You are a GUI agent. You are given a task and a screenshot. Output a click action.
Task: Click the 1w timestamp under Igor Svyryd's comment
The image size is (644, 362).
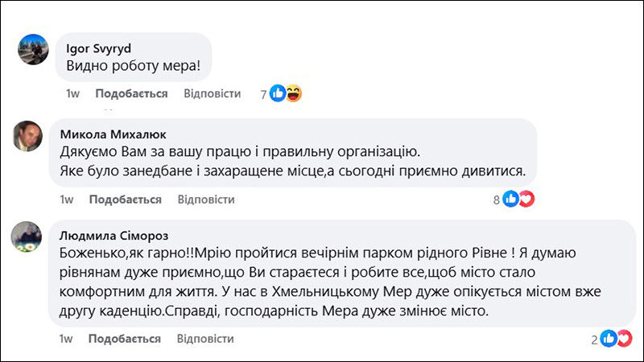point(72,93)
